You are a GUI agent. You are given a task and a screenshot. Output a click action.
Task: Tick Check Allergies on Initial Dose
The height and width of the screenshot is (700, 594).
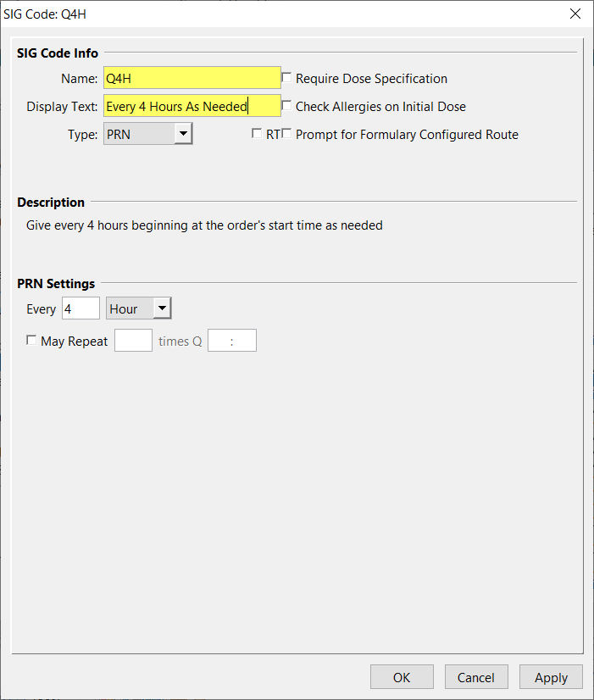[x=286, y=106]
